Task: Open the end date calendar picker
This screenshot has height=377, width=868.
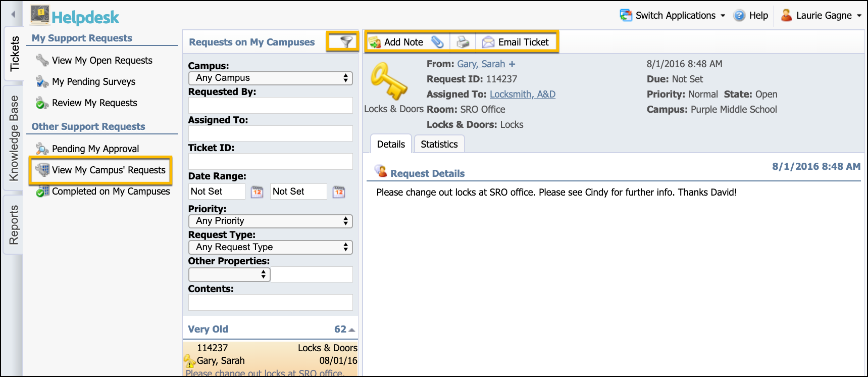Action: tap(339, 192)
